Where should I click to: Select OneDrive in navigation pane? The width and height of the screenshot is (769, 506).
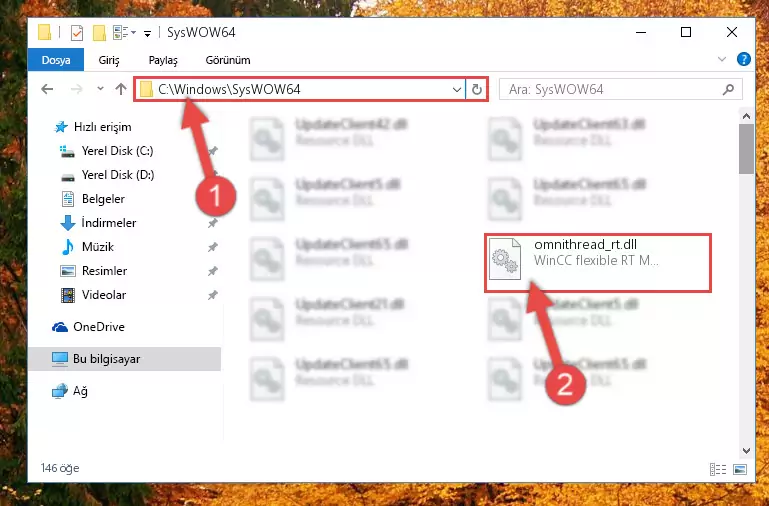click(x=98, y=327)
